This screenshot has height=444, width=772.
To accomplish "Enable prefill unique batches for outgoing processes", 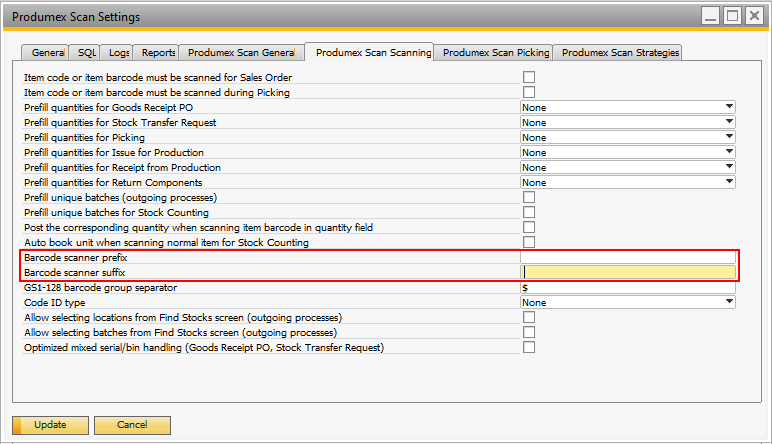I will click(529, 197).
